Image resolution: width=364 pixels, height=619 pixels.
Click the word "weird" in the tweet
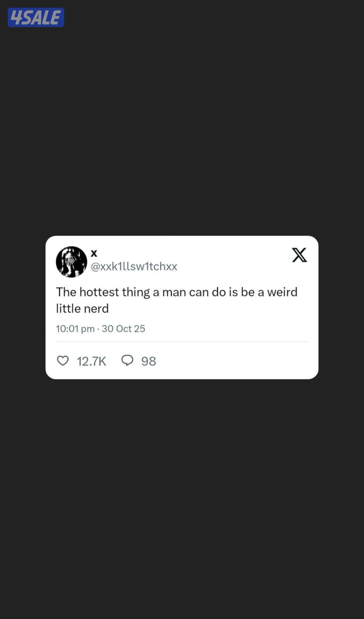click(282, 292)
